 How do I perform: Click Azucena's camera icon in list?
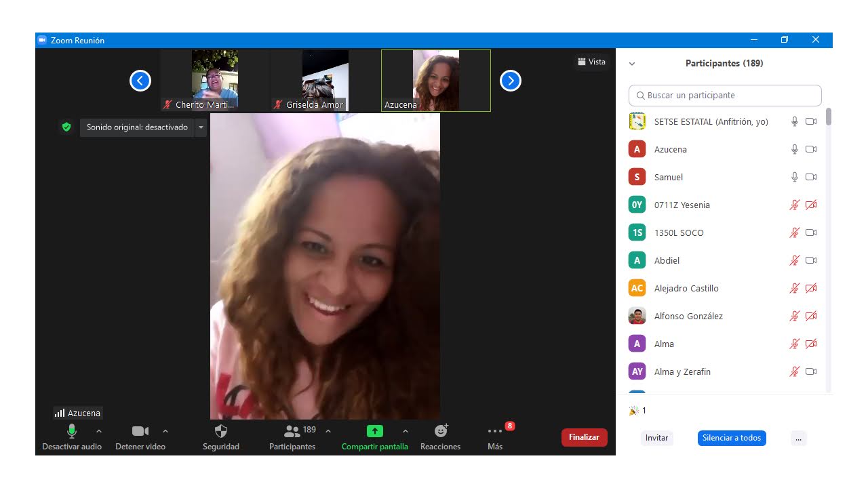(811, 150)
